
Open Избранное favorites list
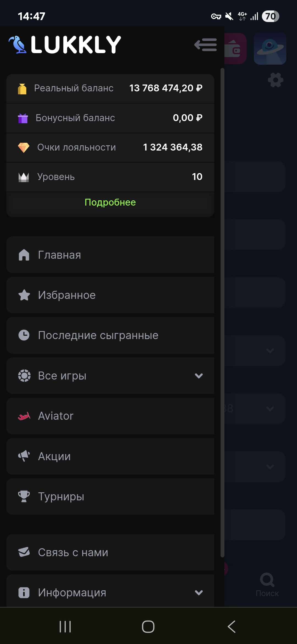tap(110, 295)
